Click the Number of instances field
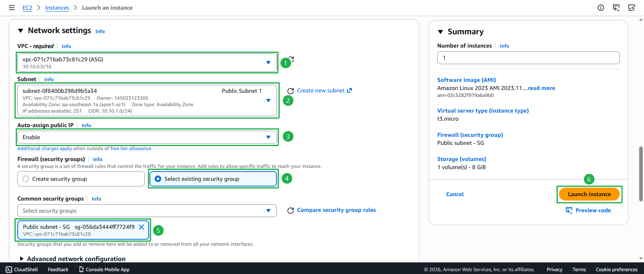The width and height of the screenshot is (644, 274). click(528, 58)
